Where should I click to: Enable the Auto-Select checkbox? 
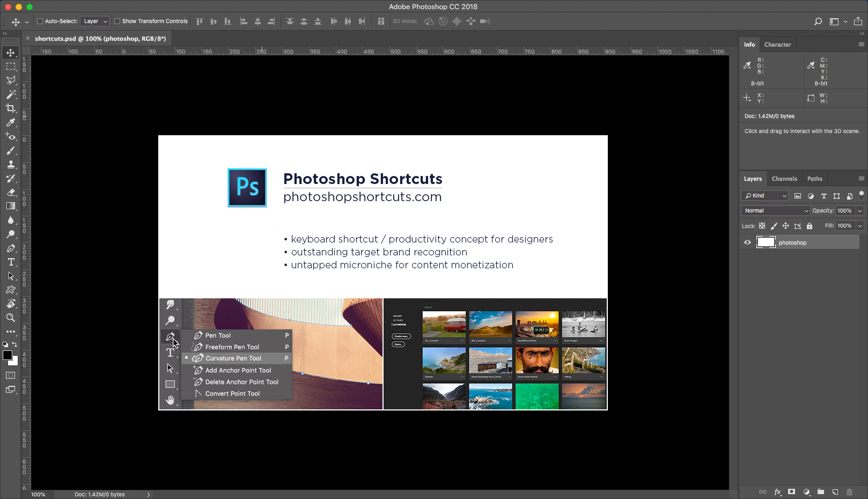(40, 21)
